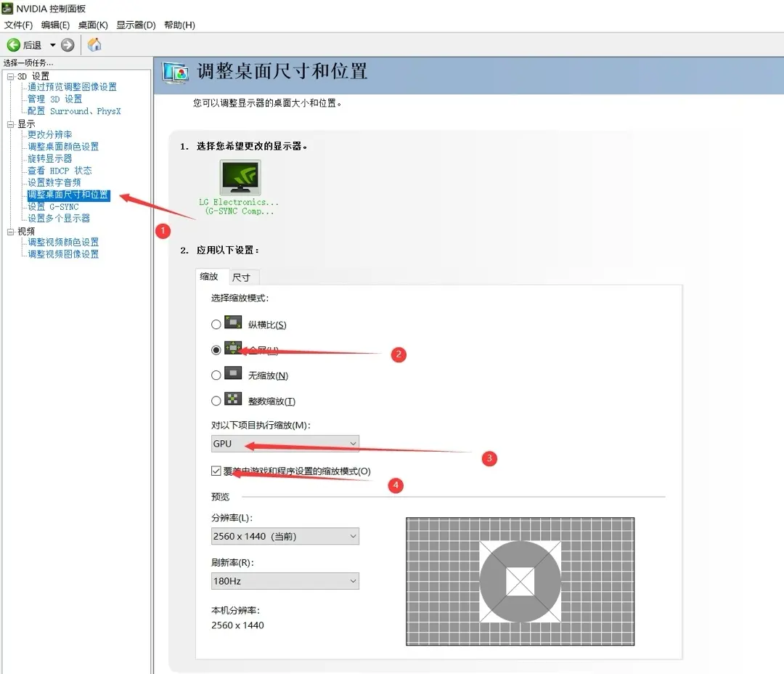Click the 3D 设置 category label
784x674 pixels.
click(33, 76)
